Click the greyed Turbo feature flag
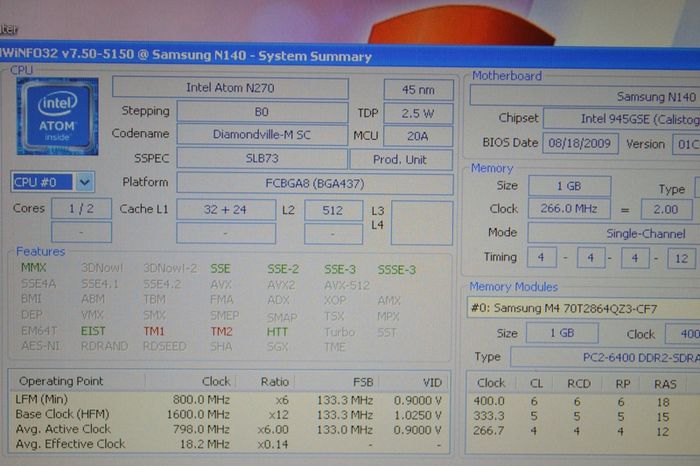 coord(339,333)
